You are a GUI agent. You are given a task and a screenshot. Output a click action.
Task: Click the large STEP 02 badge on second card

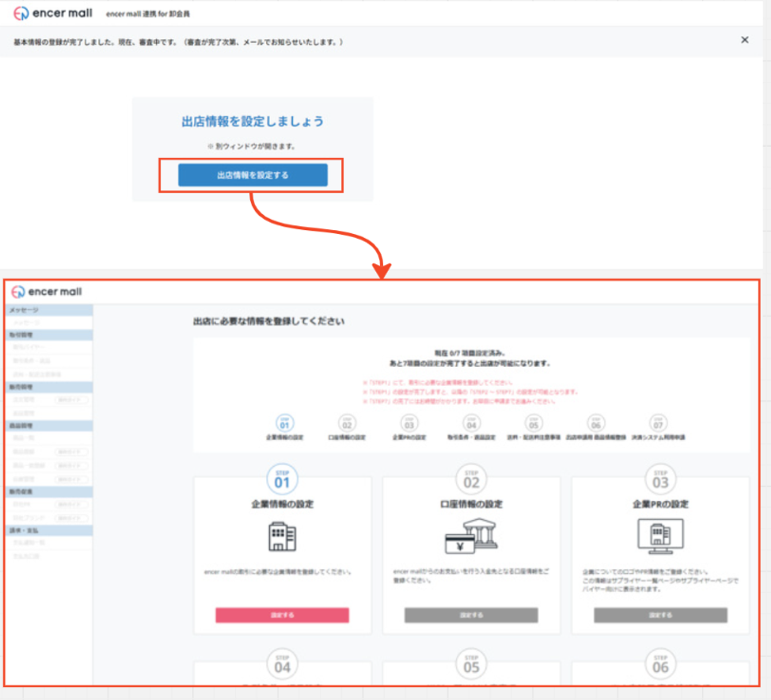tap(472, 479)
